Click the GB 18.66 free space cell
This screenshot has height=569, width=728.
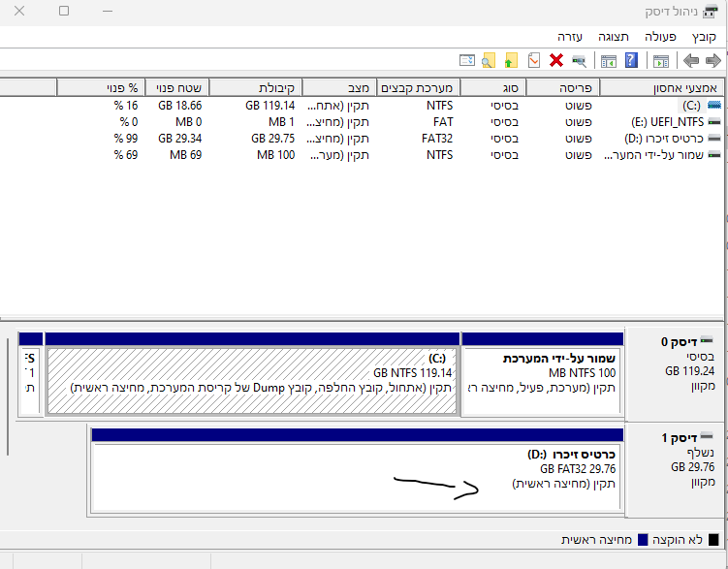pos(179,106)
